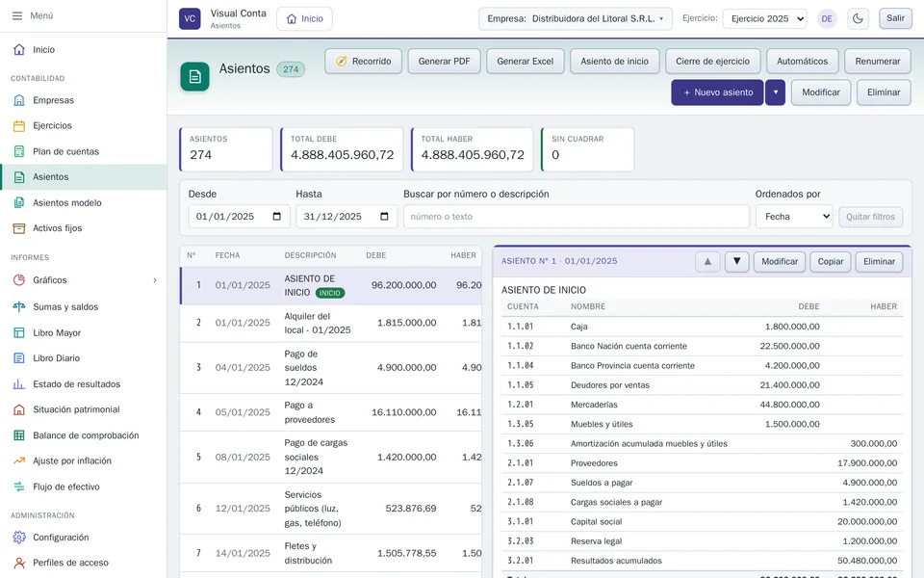Open Ejercicios in the sidebar
Viewport: 924px width, 578px height.
tap(83, 125)
